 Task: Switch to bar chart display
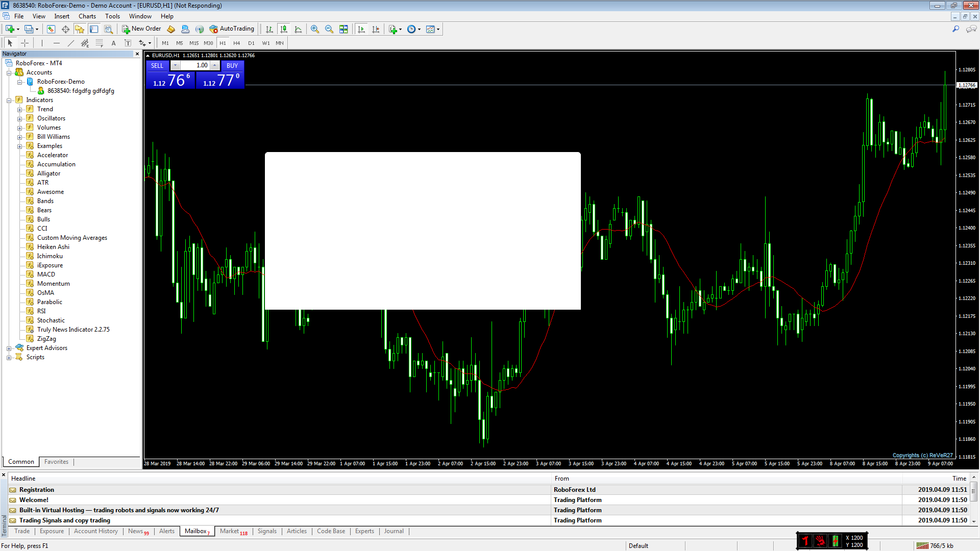pos(269,29)
